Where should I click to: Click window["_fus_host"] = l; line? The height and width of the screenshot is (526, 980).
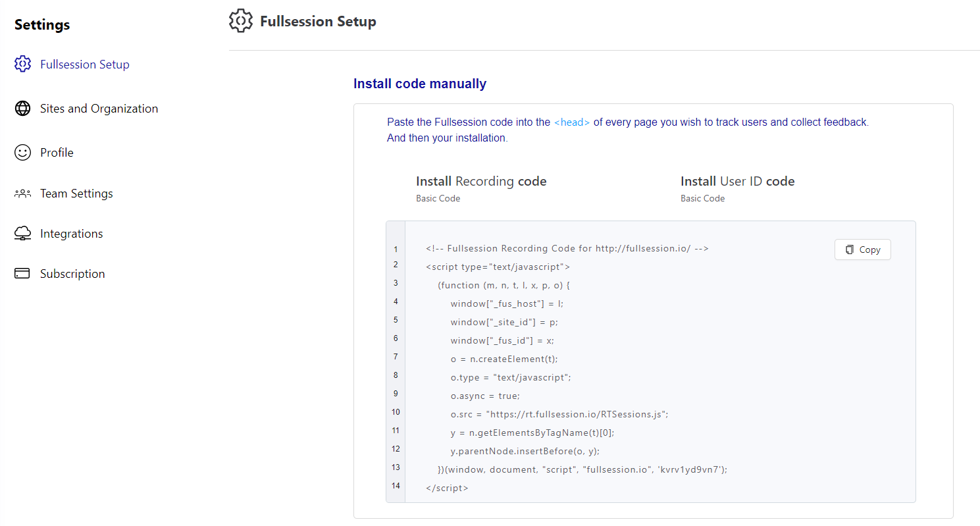(507, 304)
